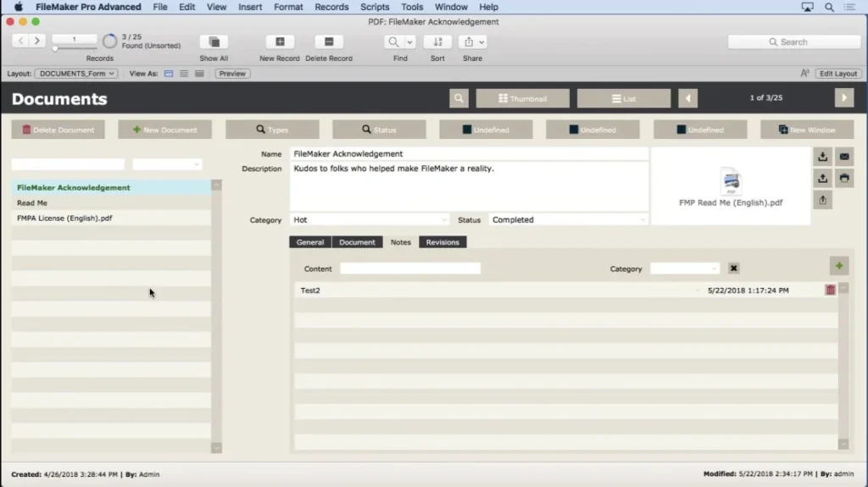This screenshot has height=487, width=868.
Task: Delete the Test2 note with the trash icon
Action: click(x=831, y=290)
